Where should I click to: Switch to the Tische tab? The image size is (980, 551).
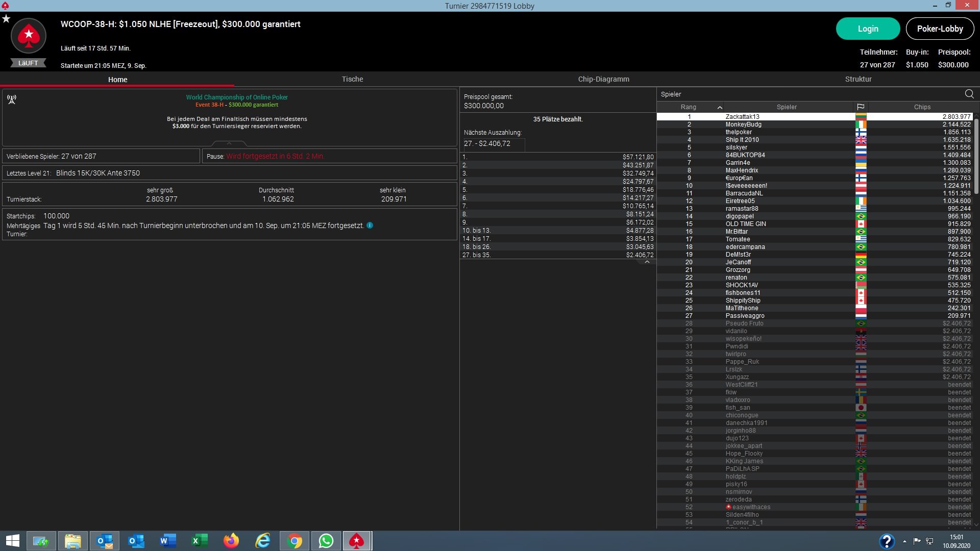click(352, 79)
